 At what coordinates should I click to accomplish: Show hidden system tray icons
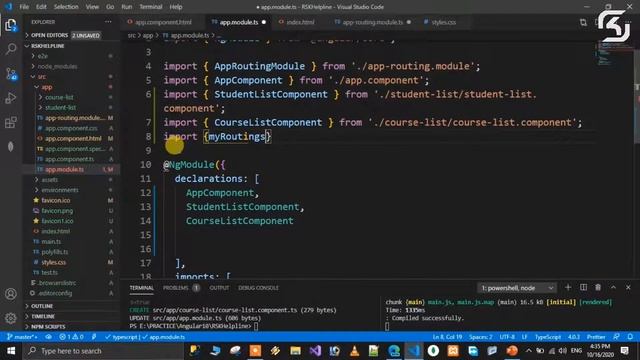pyautogui.click(x=529, y=351)
